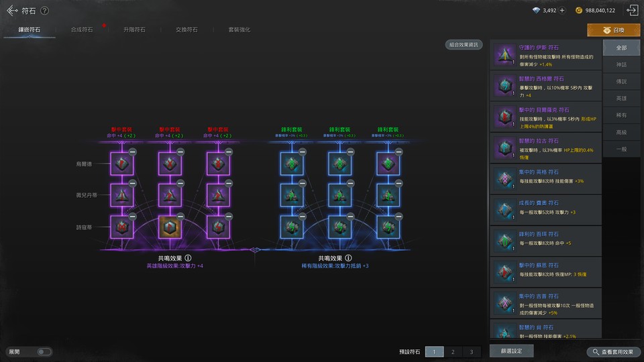Select the golden-highlighted rune slot in 詩寇蒂 row
Viewport: 644px width, 362px height.
[x=170, y=227]
